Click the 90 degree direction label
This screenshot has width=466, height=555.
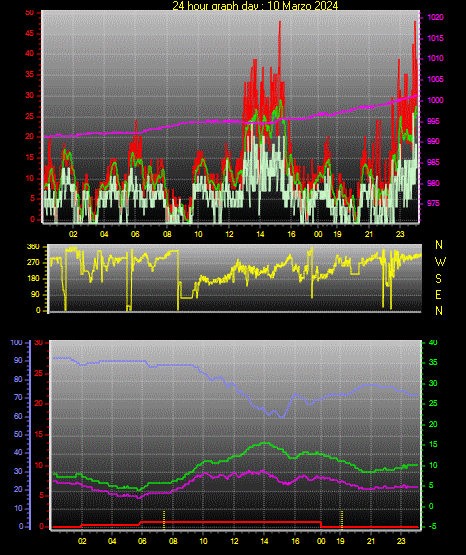point(35,295)
